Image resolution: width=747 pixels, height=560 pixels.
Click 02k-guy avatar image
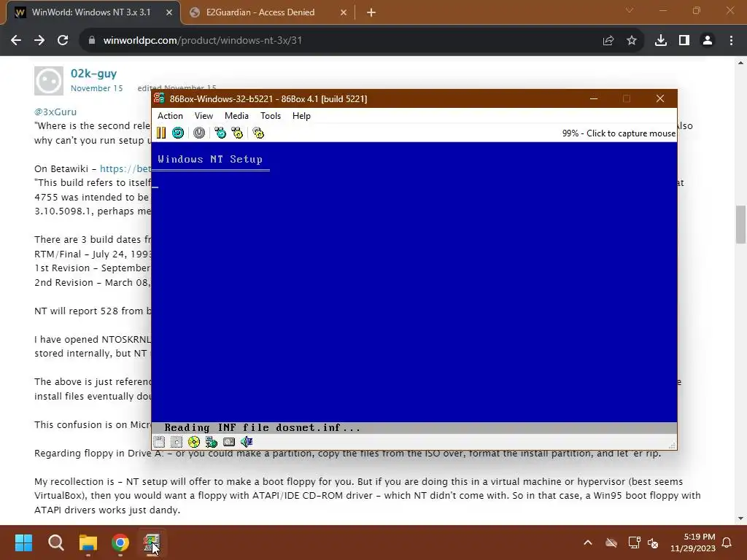(49, 81)
